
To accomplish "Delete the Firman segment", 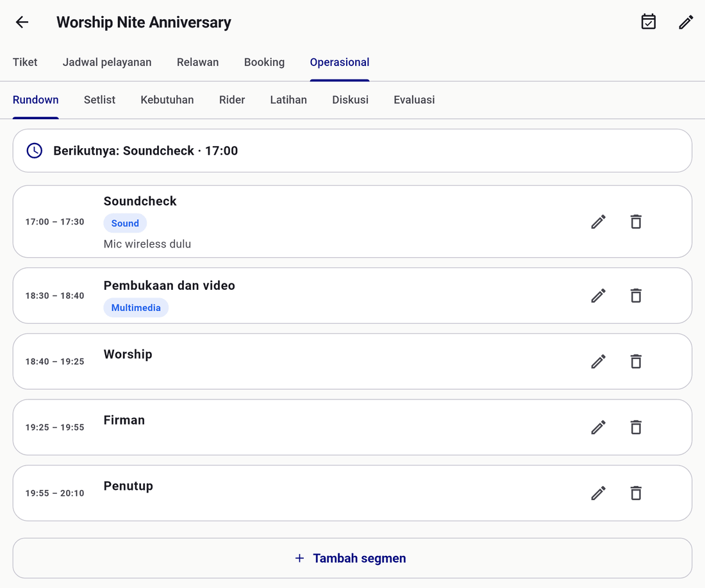I will click(636, 428).
